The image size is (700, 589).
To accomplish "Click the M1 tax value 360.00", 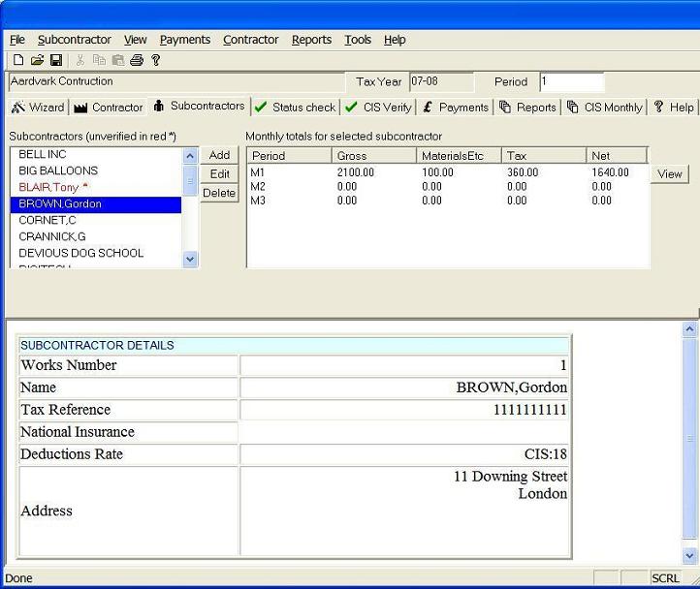I will (523, 172).
